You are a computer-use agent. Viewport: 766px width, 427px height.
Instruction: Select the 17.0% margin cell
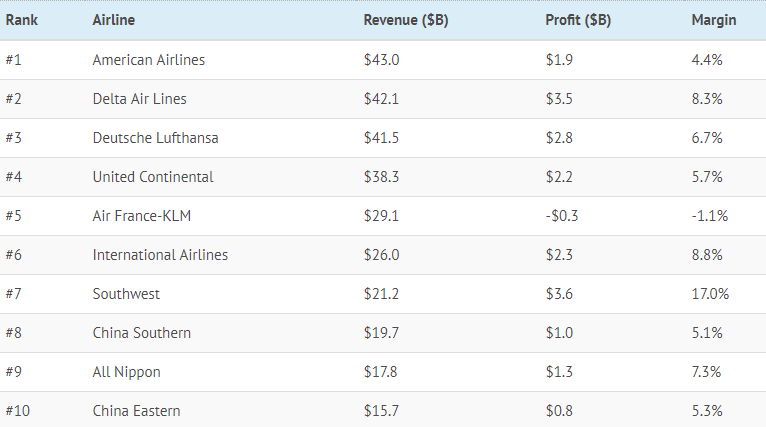[710, 294]
